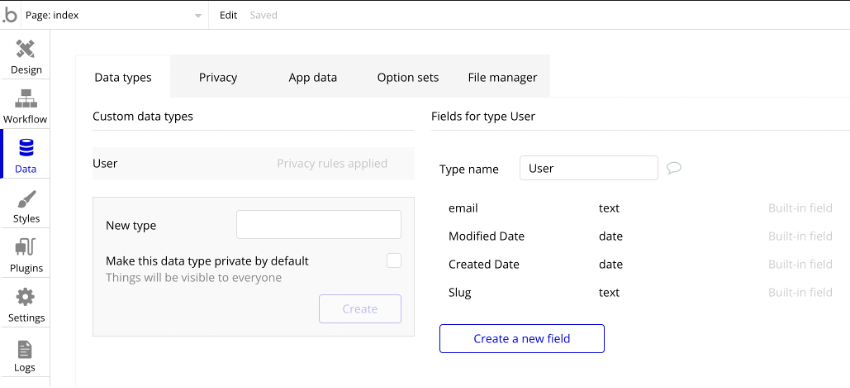850x388 pixels.
Task: Select the Data database icon
Action: (25, 148)
